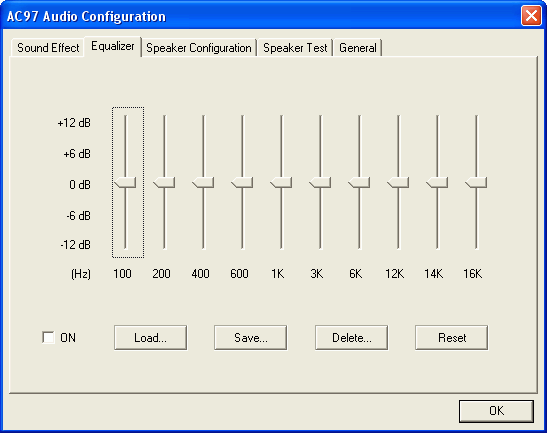Click the 3K slider handle
This screenshot has width=547, height=433.
pyautogui.click(x=320, y=183)
